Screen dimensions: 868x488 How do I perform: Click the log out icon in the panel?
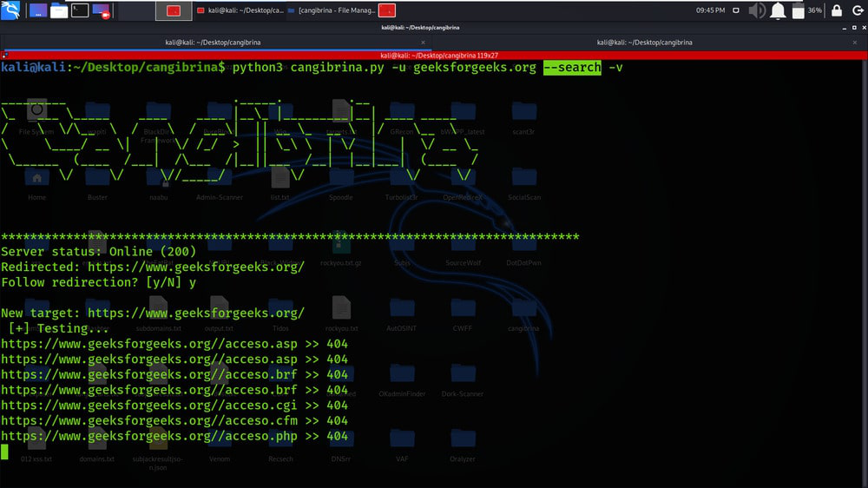(858, 10)
